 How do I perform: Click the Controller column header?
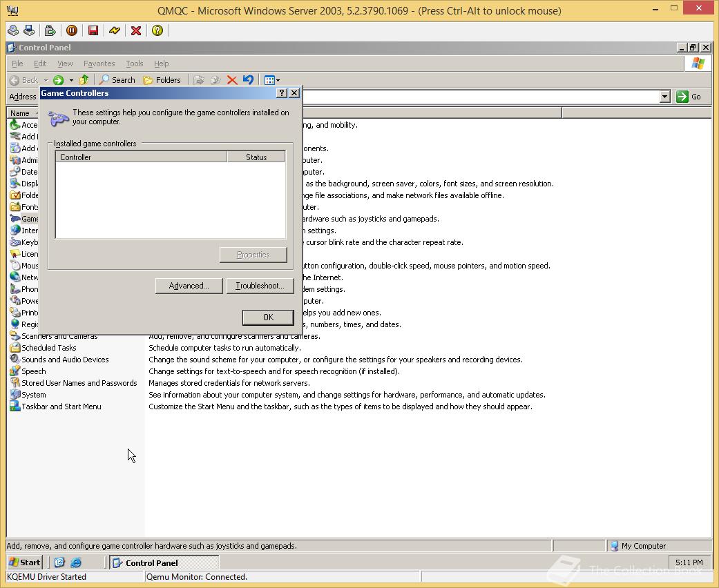[141, 157]
